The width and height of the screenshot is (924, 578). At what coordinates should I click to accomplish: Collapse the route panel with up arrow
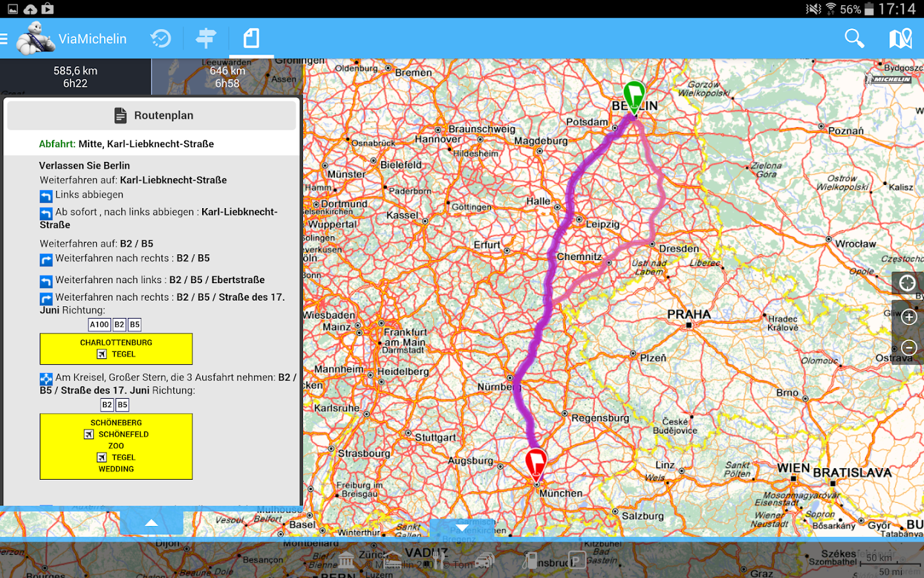pyautogui.click(x=151, y=523)
